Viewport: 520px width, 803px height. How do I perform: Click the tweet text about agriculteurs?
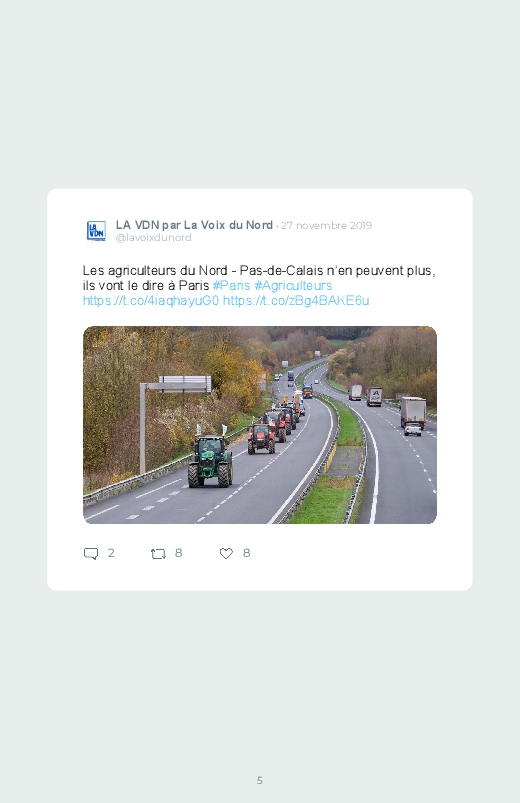(x=259, y=285)
